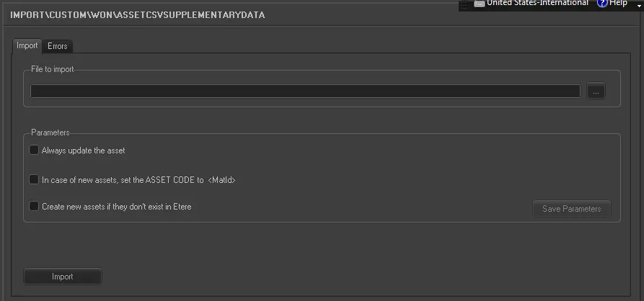Image resolution: width=644 pixels, height=301 pixels.
Task: Click the Save Parameters button
Action: [571, 209]
